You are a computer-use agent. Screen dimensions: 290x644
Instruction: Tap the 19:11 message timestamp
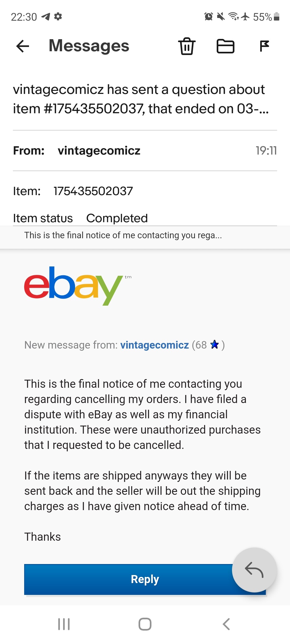[x=266, y=151]
